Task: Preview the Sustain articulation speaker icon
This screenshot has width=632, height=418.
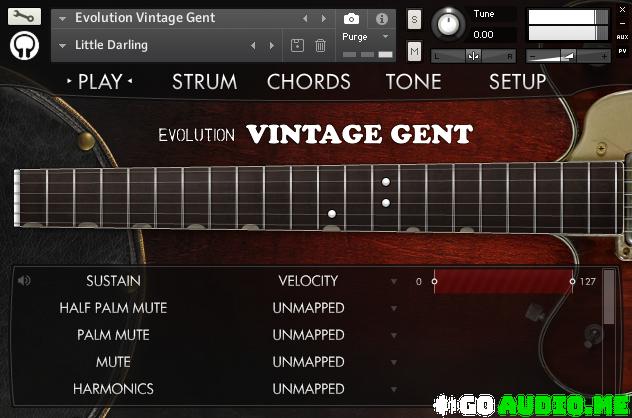Action: coord(24,280)
